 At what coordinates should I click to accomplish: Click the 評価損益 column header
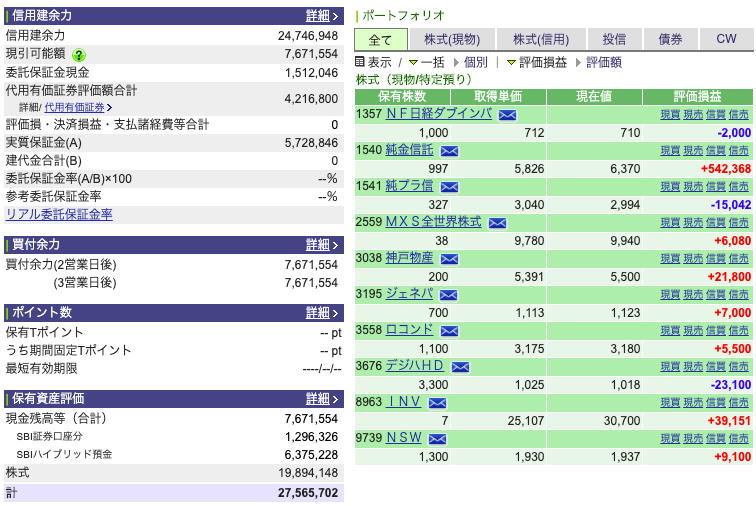pyautogui.click(x=697, y=96)
